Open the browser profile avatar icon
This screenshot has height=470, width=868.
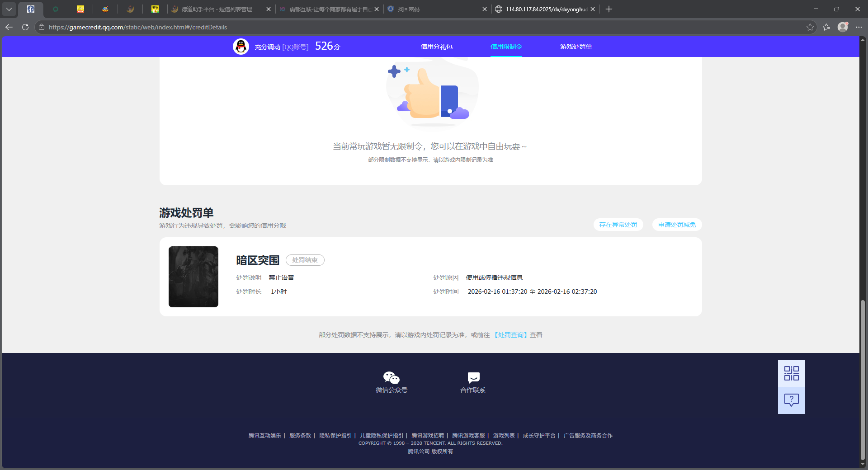coord(843,27)
